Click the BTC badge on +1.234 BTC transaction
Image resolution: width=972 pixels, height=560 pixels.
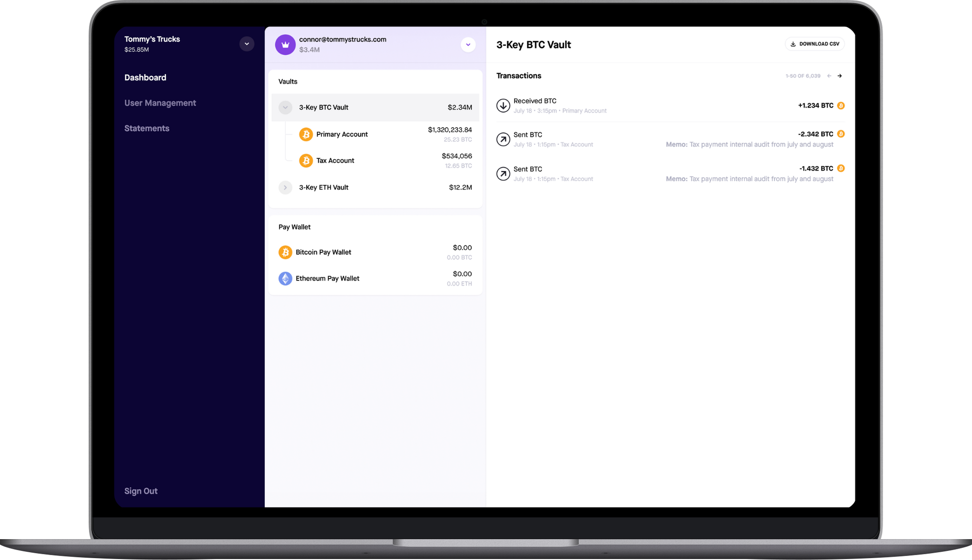tap(841, 105)
